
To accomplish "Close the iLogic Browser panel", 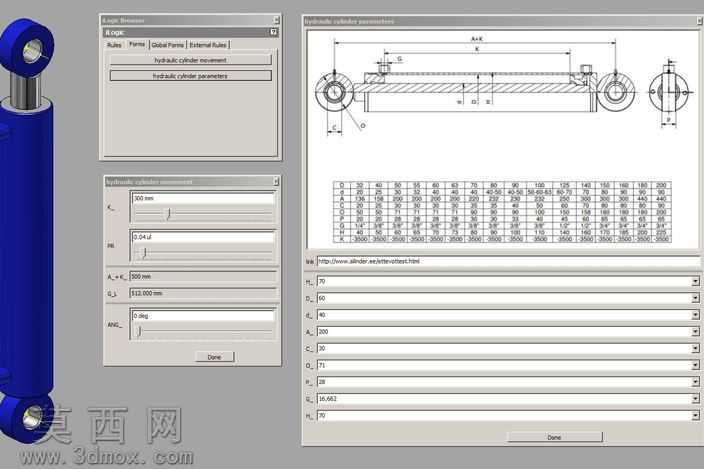I will (276, 20).
